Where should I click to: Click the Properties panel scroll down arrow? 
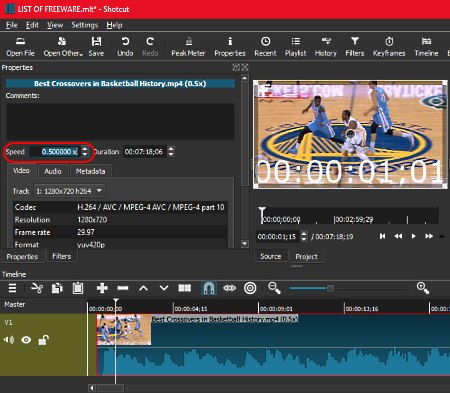click(245, 244)
